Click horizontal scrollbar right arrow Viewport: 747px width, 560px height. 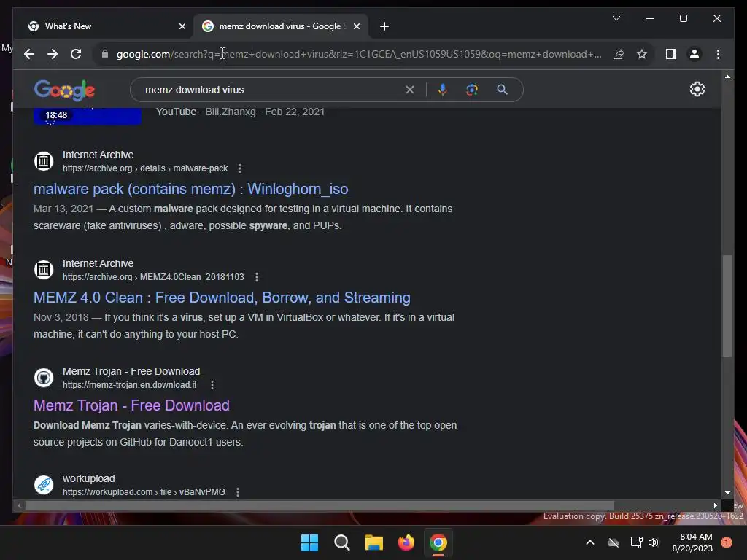tap(715, 506)
